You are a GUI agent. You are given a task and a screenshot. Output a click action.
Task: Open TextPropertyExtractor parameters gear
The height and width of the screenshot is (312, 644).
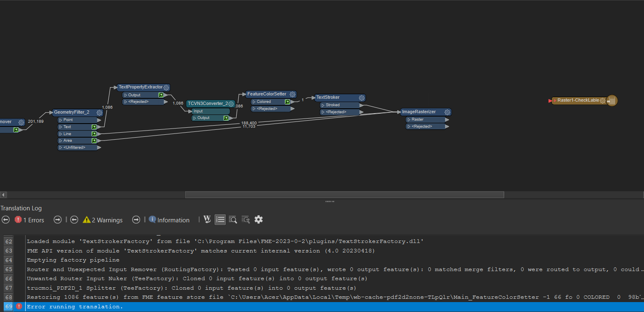pos(166,88)
